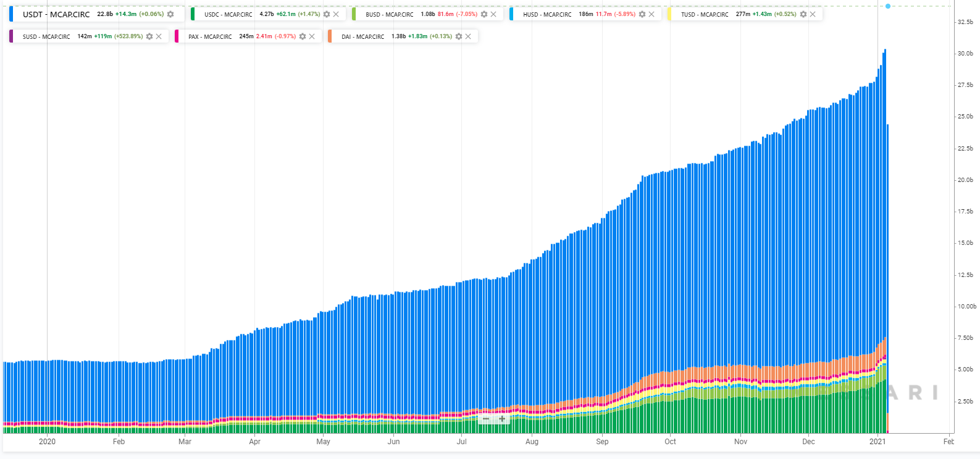The height and width of the screenshot is (459, 980).
Task: Open settings gear for USDC series
Action: point(327,14)
